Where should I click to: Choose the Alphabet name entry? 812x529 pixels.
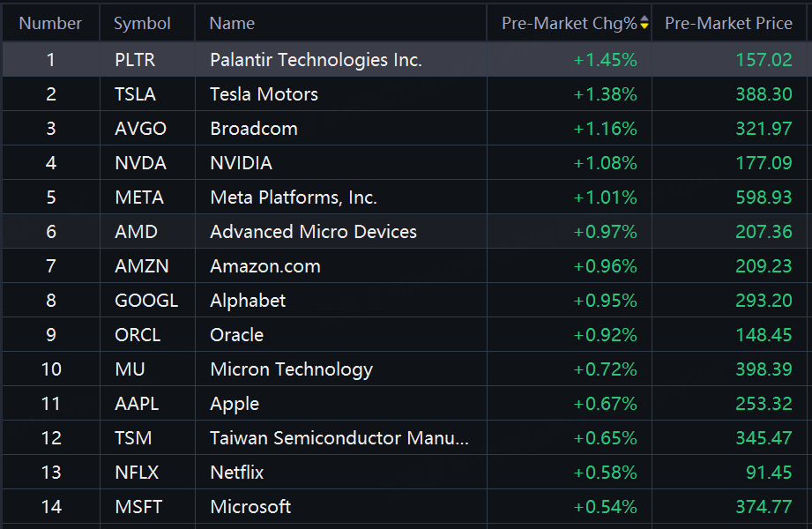[248, 301]
